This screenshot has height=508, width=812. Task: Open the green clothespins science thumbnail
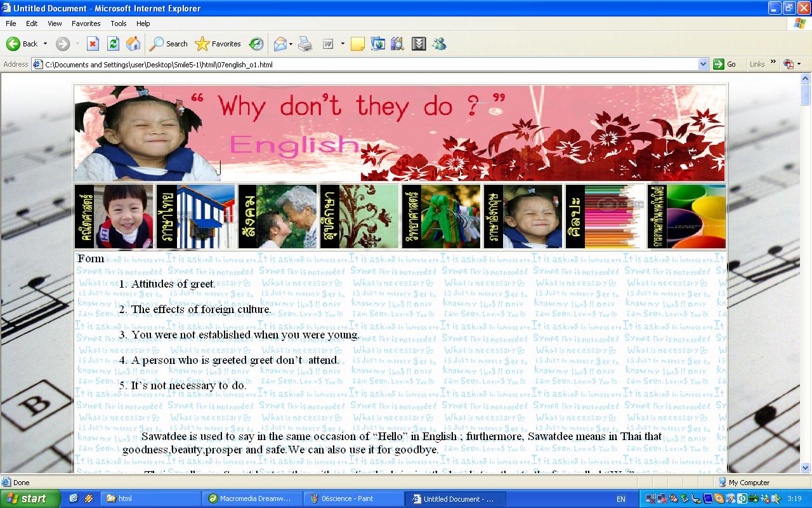(x=442, y=217)
